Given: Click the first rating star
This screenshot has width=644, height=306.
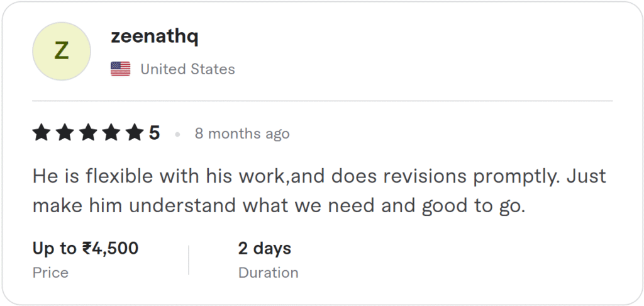Looking at the screenshot, I should pos(42,133).
